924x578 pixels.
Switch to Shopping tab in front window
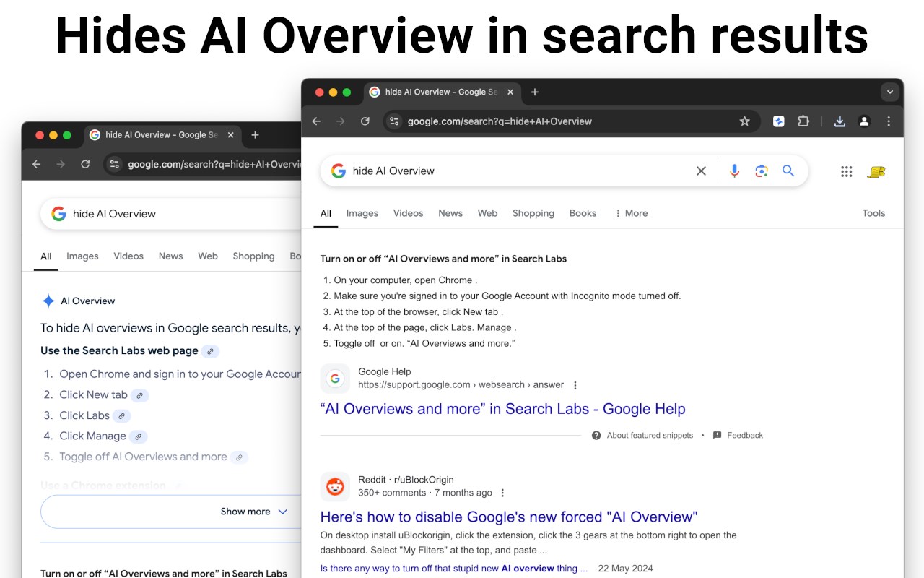533,213
